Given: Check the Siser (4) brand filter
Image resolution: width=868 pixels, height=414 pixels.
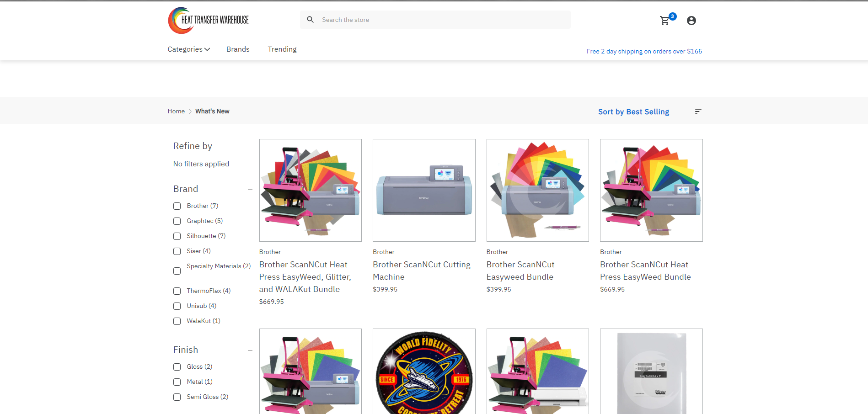Looking at the screenshot, I should click(x=177, y=251).
